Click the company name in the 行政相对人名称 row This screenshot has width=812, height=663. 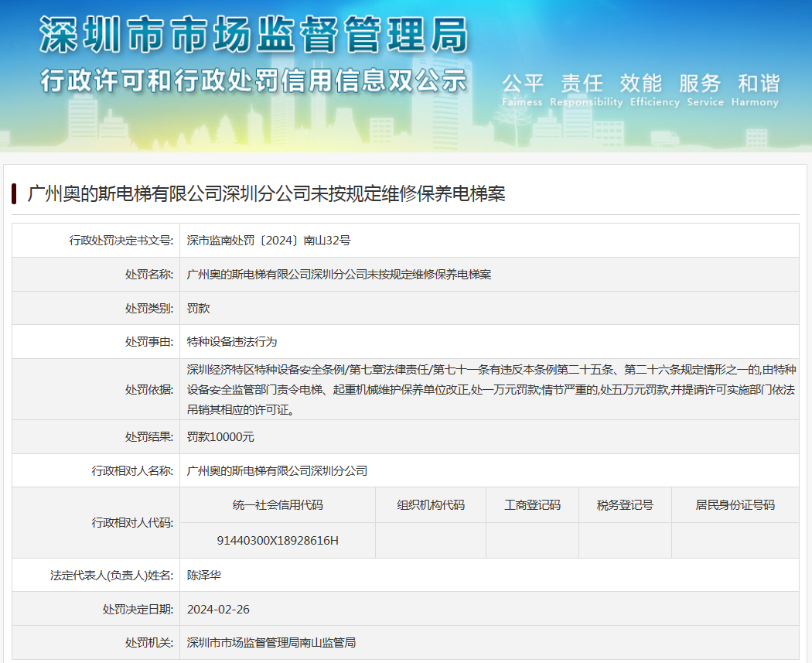277,471
